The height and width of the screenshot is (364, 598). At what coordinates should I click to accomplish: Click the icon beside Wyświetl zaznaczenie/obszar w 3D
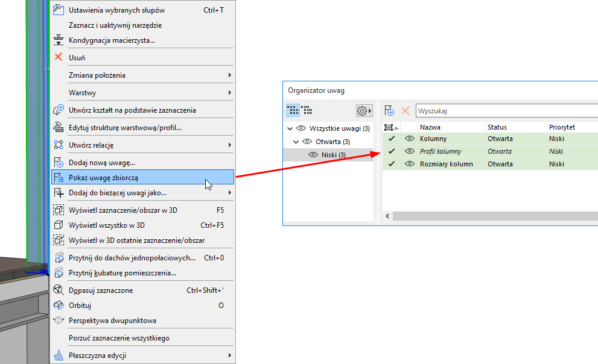(59, 210)
